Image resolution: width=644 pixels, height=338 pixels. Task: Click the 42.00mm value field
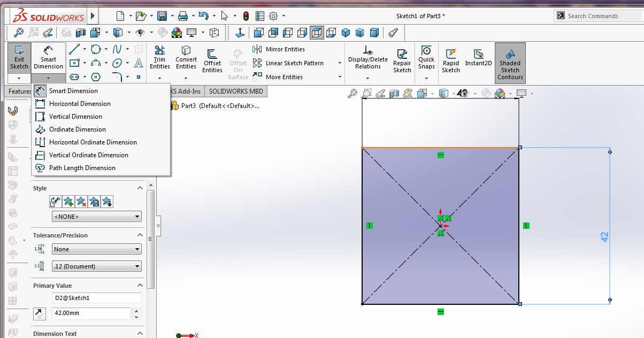[91, 313]
